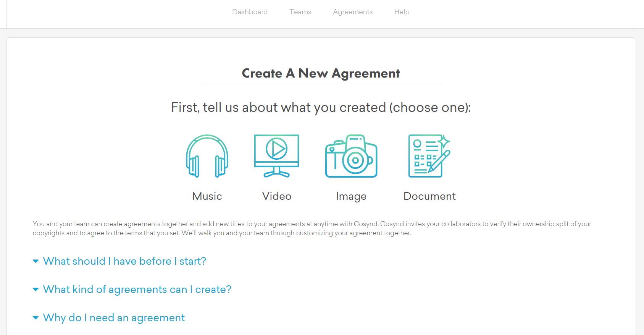The image size is (644, 335).
Task: Open "What should I have before I start?" question text
Action: click(124, 261)
